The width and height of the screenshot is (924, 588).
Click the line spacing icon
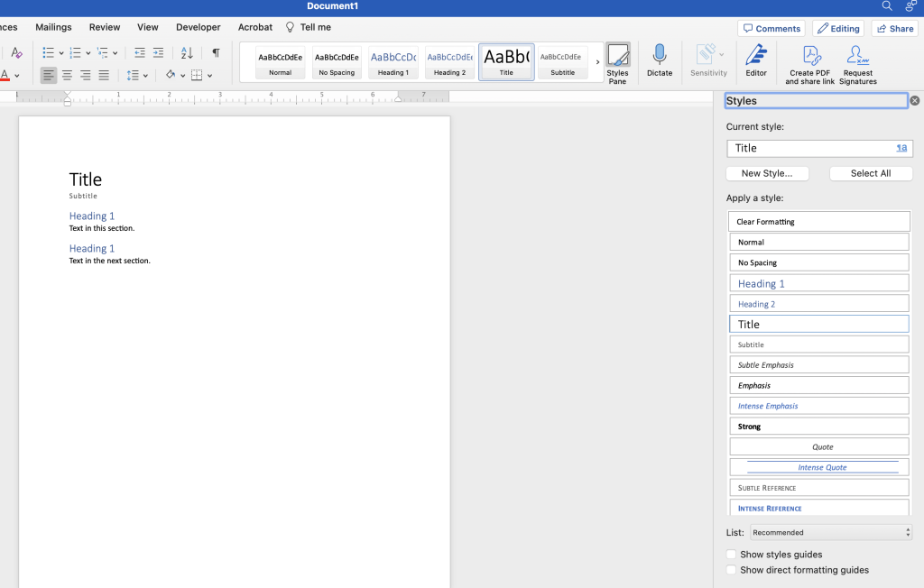[133, 75]
